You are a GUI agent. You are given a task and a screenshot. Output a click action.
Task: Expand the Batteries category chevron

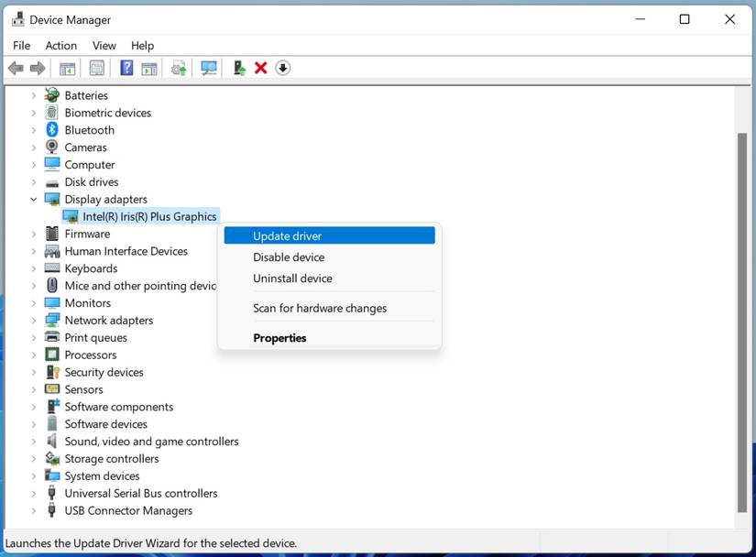click(33, 95)
